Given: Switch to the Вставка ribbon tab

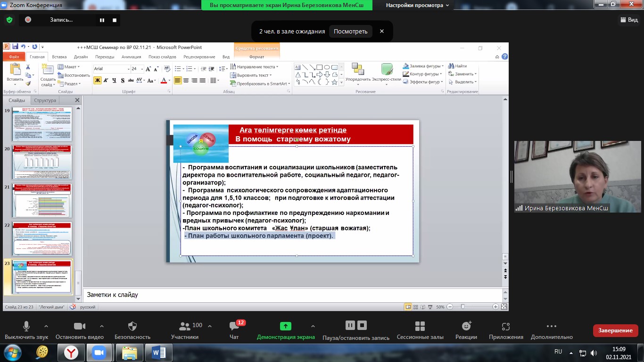Looking at the screenshot, I should pos(59,57).
